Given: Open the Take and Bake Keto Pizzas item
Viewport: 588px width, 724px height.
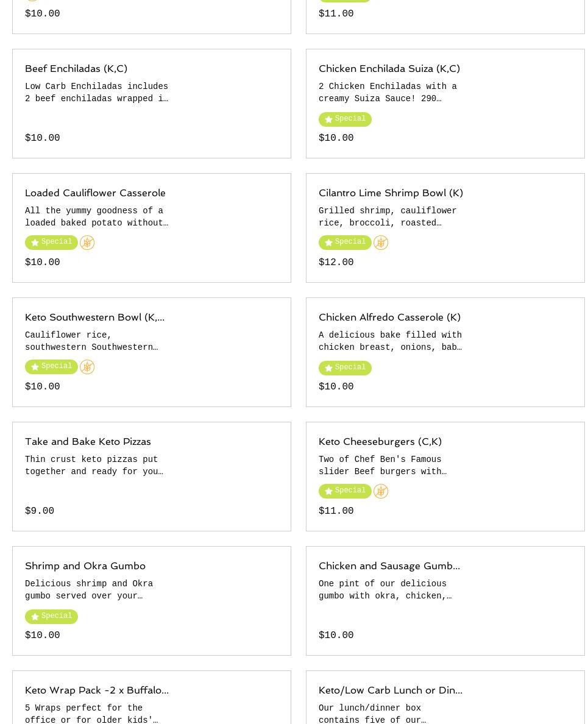Looking at the screenshot, I should click(x=88, y=442).
